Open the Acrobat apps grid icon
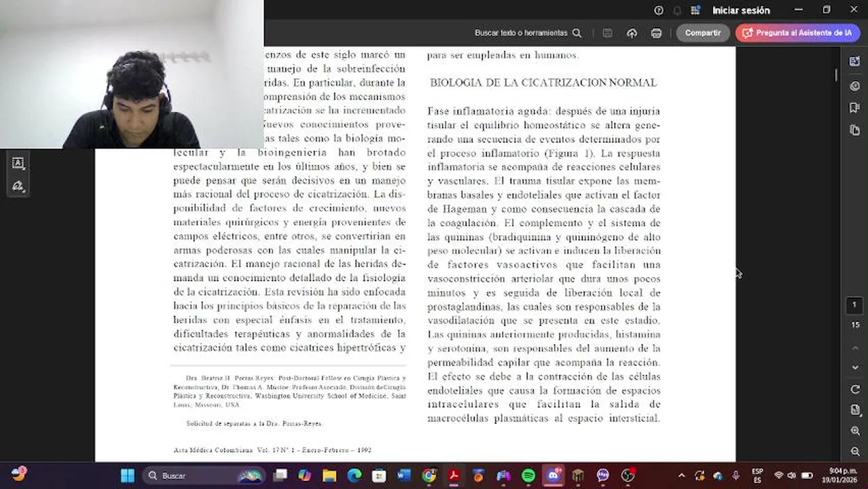This screenshot has width=868, height=489. (695, 10)
